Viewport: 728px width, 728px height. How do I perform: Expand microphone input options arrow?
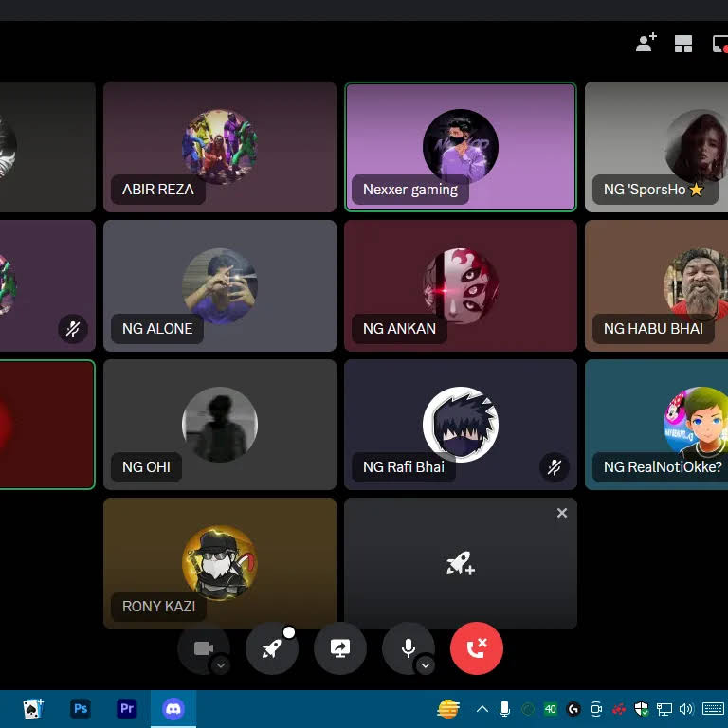(426, 665)
